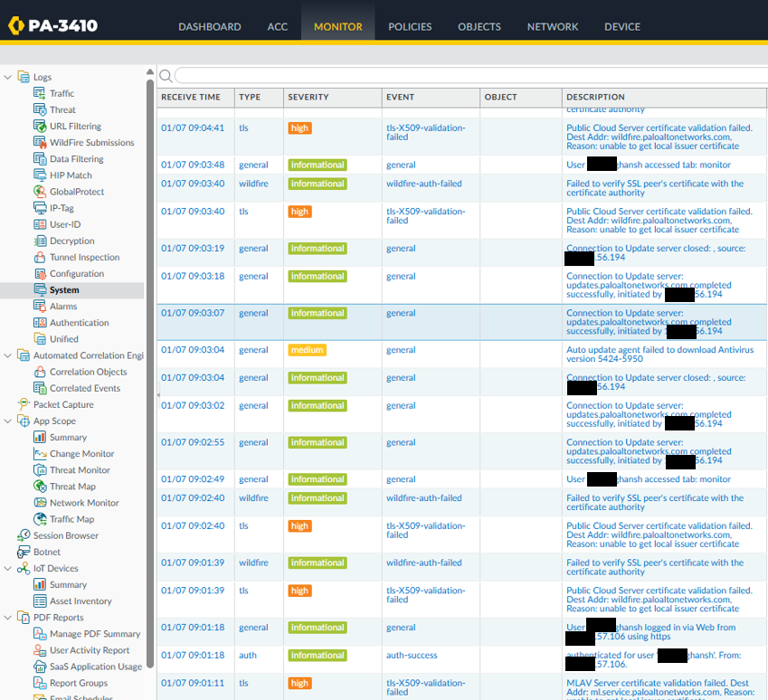Click the Threat Map icon
The image size is (768, 700).
tap(41, 487)
